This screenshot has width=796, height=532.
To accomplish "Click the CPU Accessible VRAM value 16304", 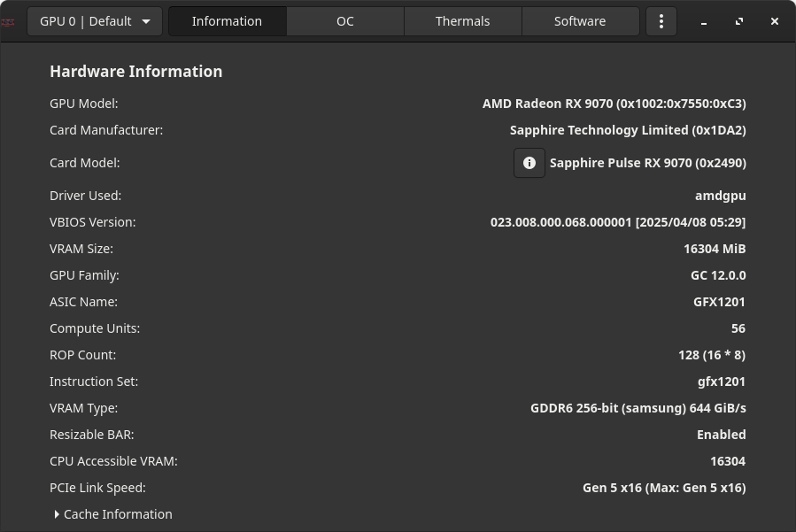I will 728,461.
